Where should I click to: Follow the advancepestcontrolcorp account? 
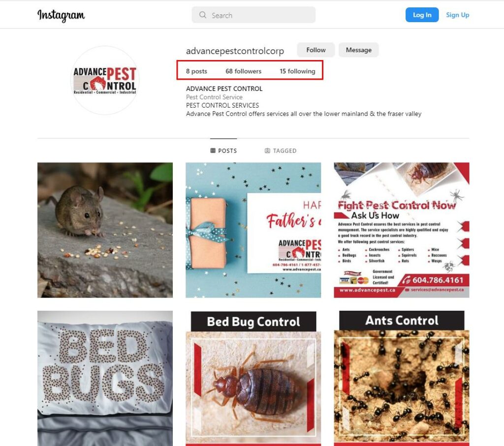tap(315, 50)
